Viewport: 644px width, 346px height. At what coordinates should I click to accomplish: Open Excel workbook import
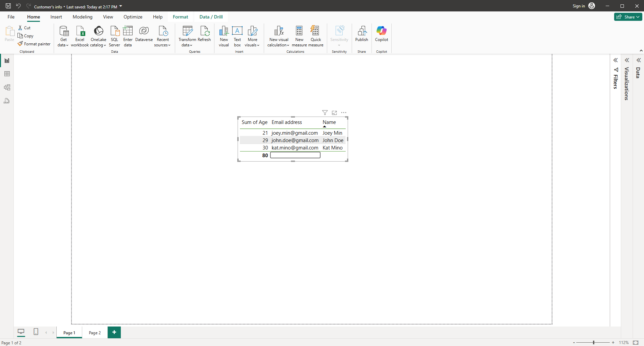[80, 31]
